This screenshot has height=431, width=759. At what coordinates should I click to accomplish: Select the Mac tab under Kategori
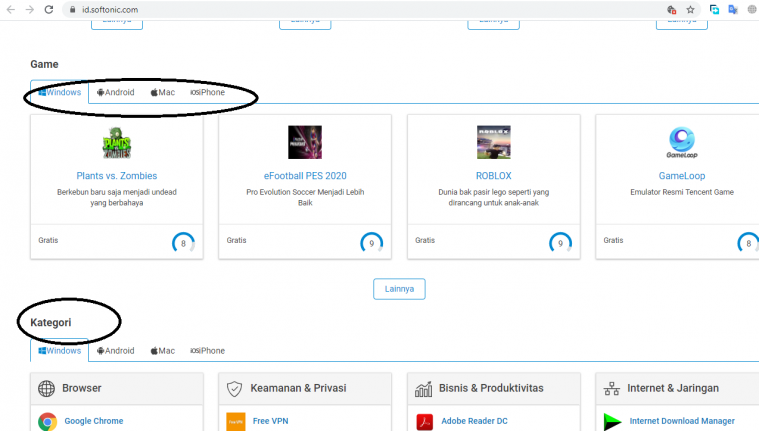click(x=163, y=351)
